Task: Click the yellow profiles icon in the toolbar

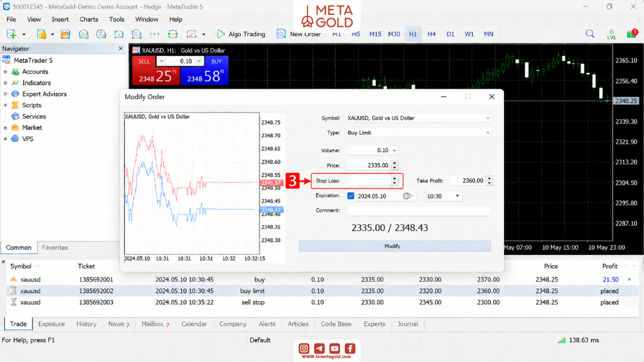Action: click(x=41, y=34)
